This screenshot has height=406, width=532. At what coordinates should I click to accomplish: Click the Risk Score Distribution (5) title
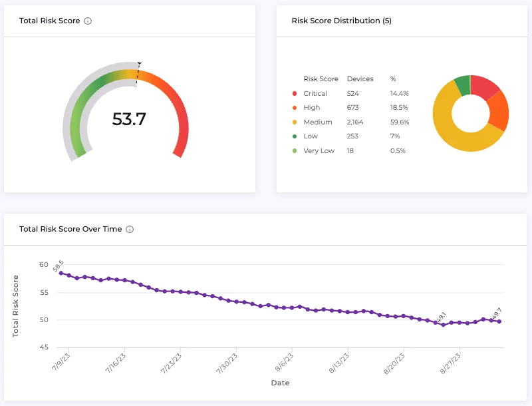(341, 21)
